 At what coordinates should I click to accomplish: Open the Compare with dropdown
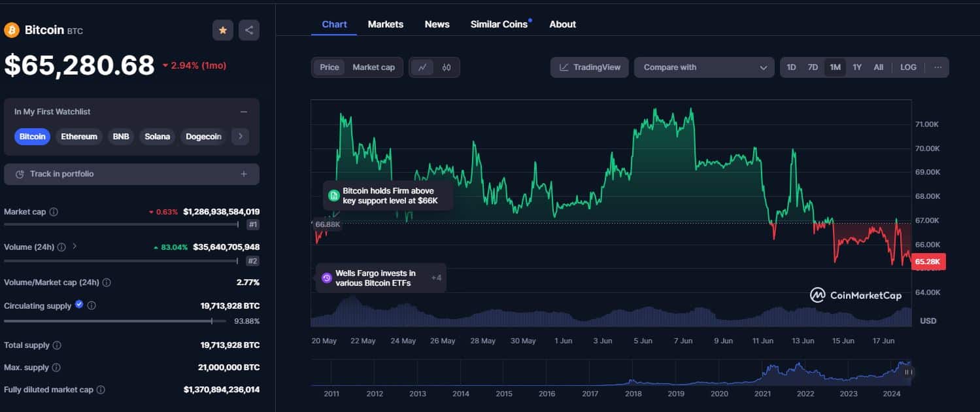[x=705, y=67]
